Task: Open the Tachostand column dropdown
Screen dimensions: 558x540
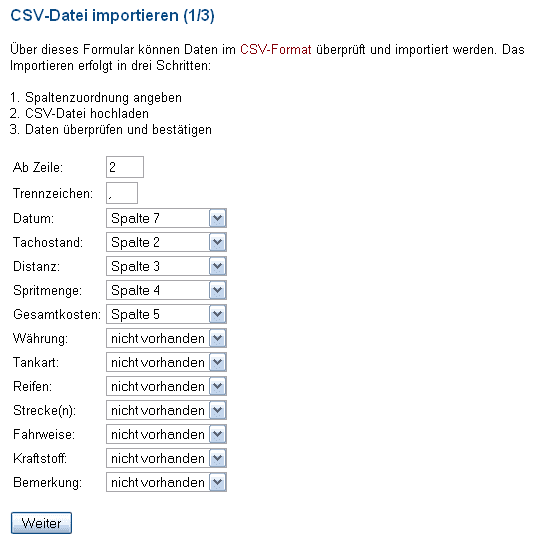Action: tap(166, 242)
